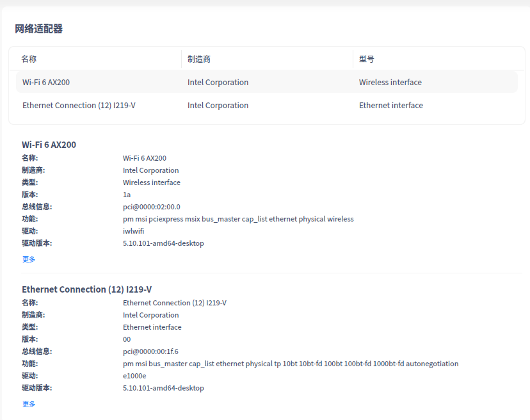530x420 pixels.
Task: Select the Ethernet Connection (12) I219-V table row
Action: tap(267, 105)
